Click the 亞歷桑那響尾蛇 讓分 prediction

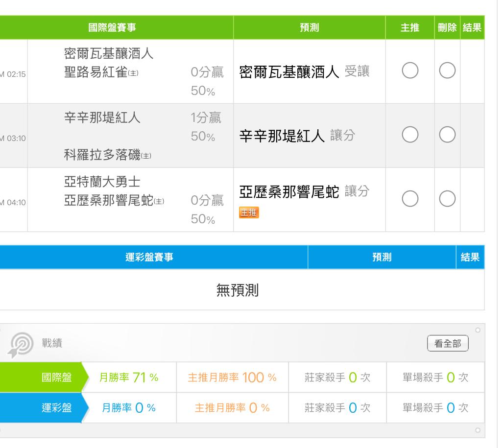pos(304,192)
